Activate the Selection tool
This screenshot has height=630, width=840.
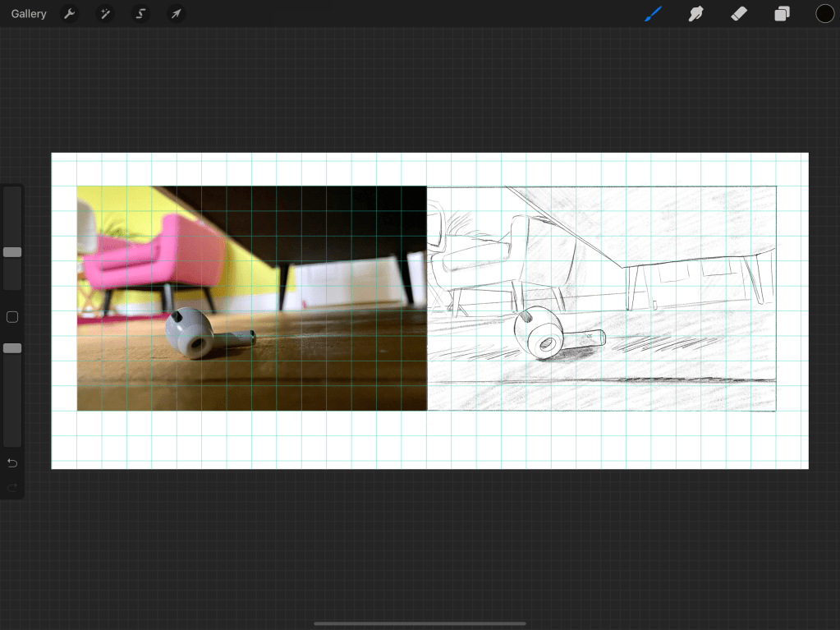tap(140, 14)
